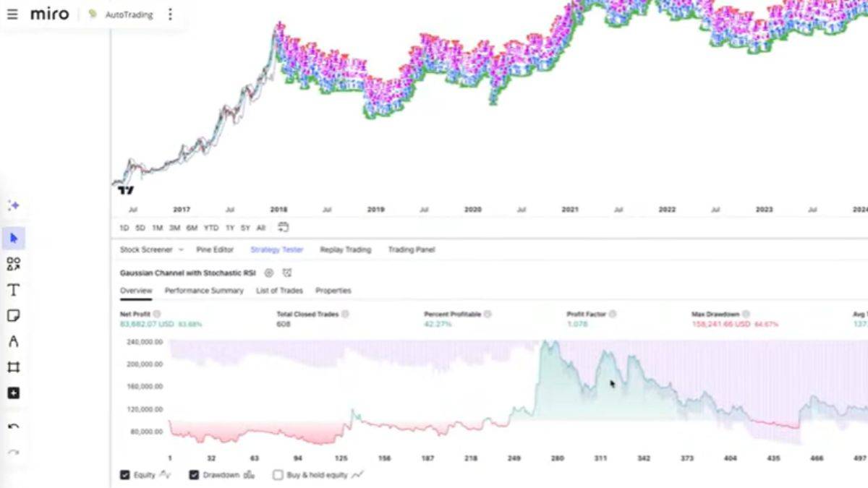Select the Frame tool
This screenshot has height=488, width=868.
pos(13,367)
